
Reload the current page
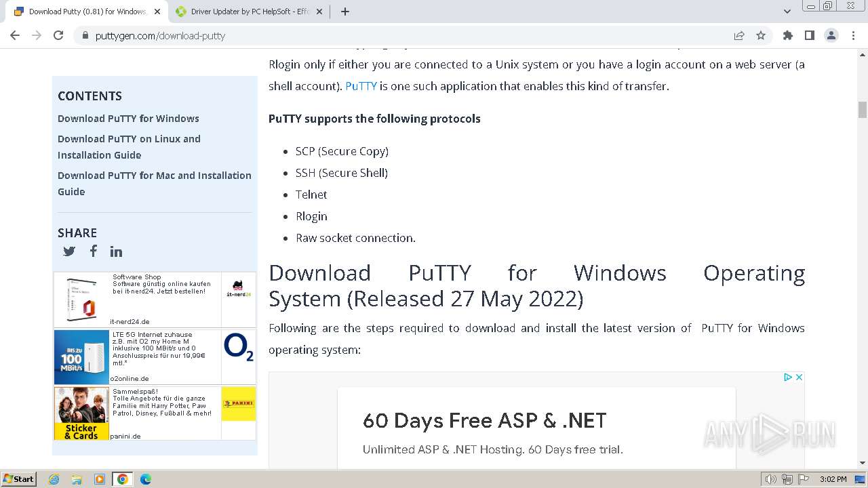pyautogui.click(x=58, y=35)
